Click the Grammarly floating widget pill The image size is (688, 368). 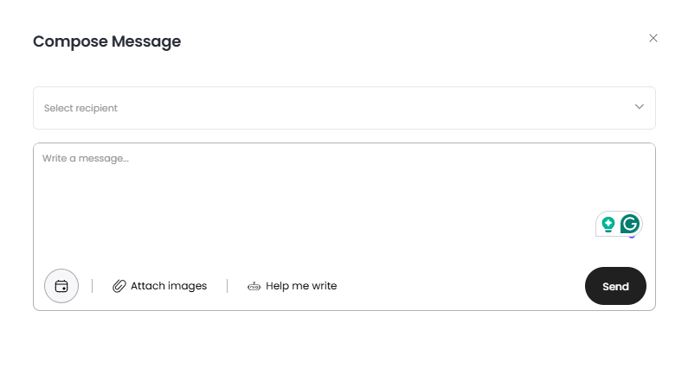pyautogui.click(x=619, y=224)
